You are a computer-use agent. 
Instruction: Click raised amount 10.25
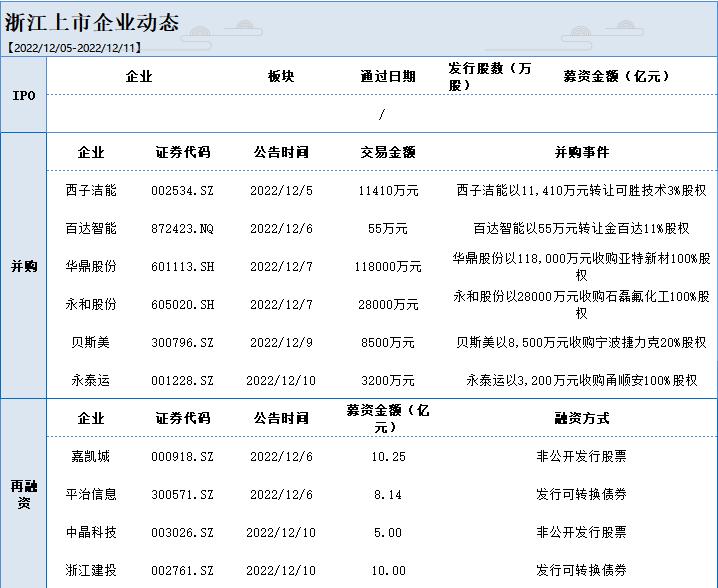tap(388, 457)
